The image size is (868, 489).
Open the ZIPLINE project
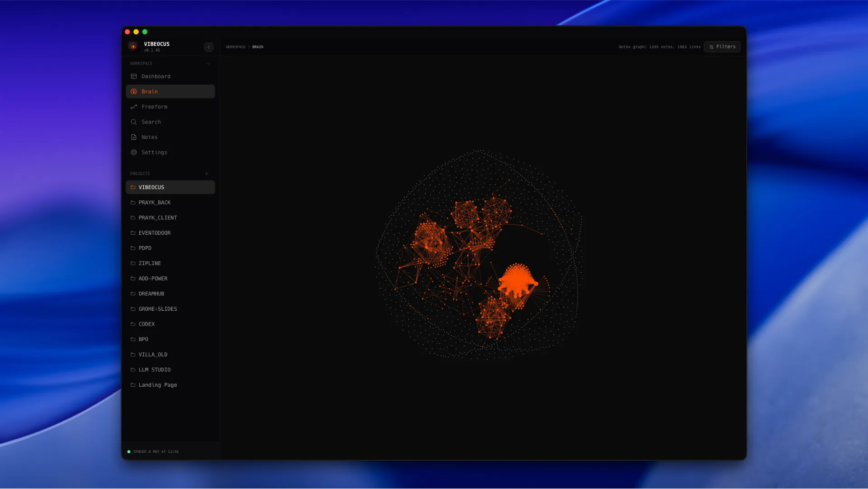(x=170, y=263)
